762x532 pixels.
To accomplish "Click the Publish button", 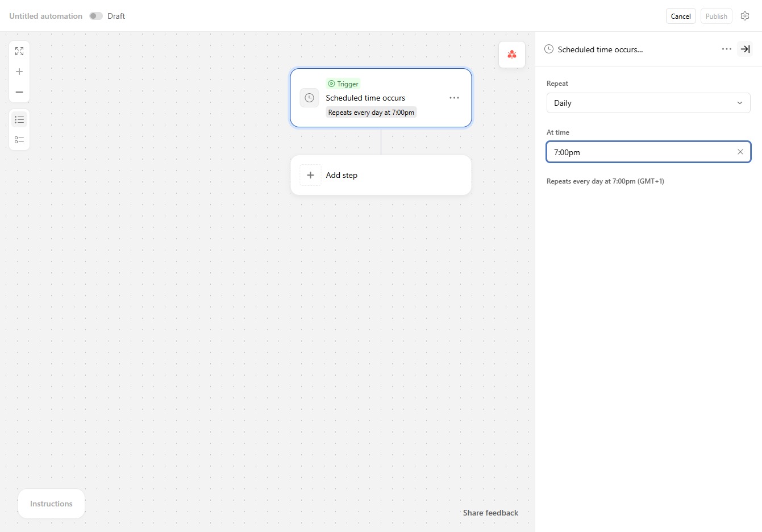I will click(x=716, y=16).
